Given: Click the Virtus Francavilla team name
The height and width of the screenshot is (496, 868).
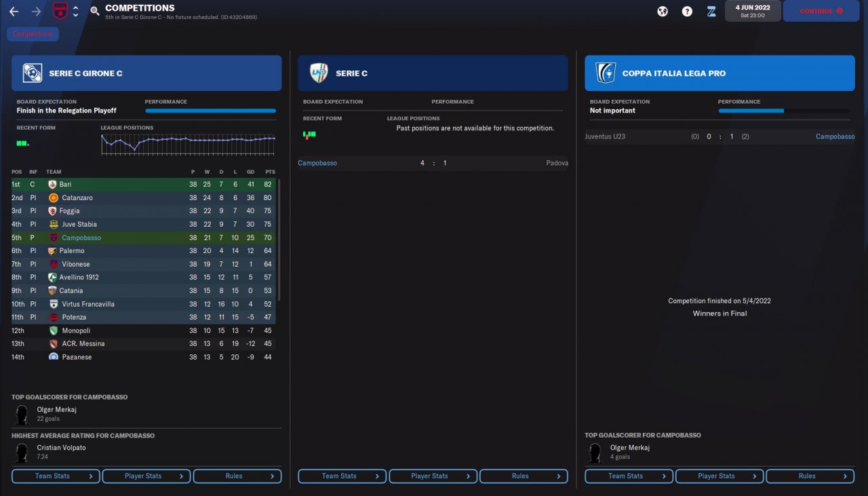Looking at the screenshot, I should pos(87,304).
